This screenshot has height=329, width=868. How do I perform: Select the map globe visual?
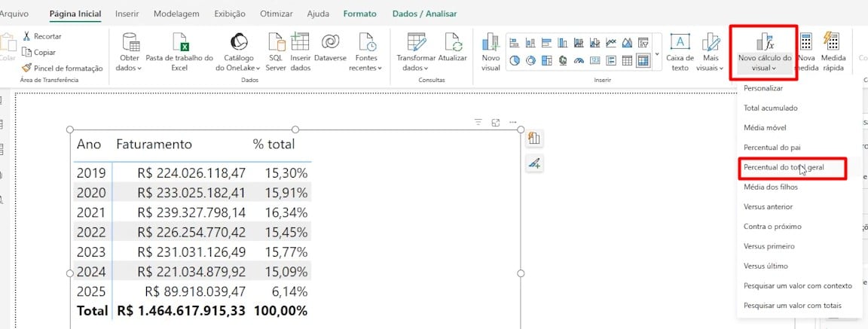pyautogui.click(x=562, y=60)
